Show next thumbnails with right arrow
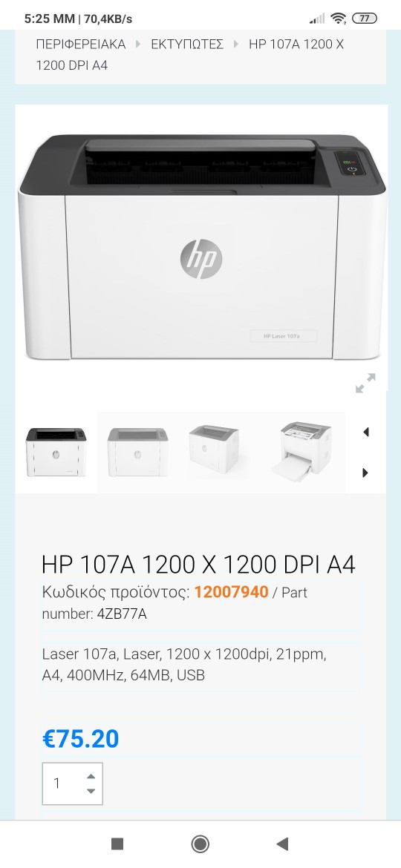This screenshot has height=868, width=401. click(365, 473)
